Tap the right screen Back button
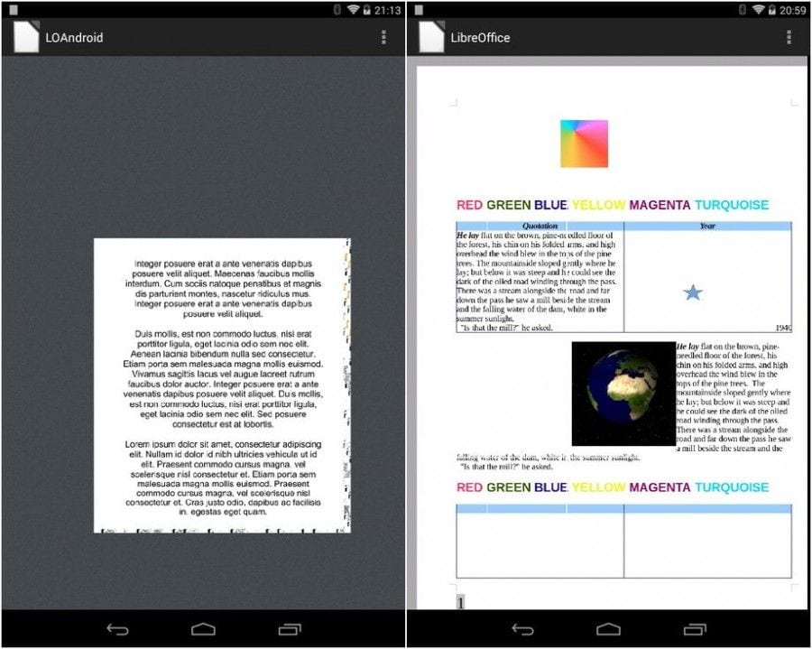812x649 pixels. (x=522, y=629)
